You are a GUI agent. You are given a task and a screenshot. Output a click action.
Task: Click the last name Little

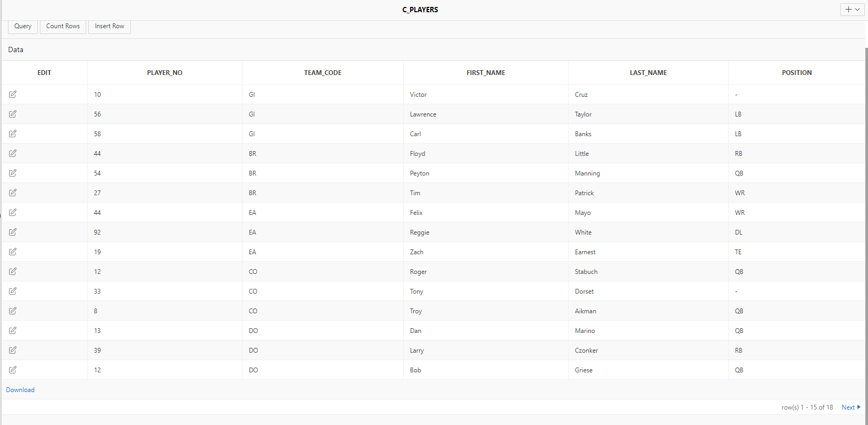[582, 154]
